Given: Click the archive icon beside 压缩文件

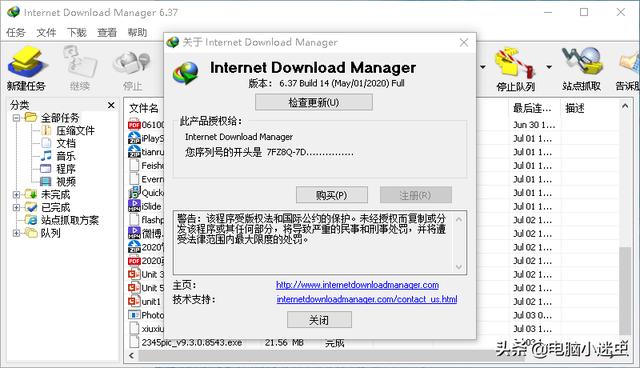Looking at the screenshot, I should [46, 131].
